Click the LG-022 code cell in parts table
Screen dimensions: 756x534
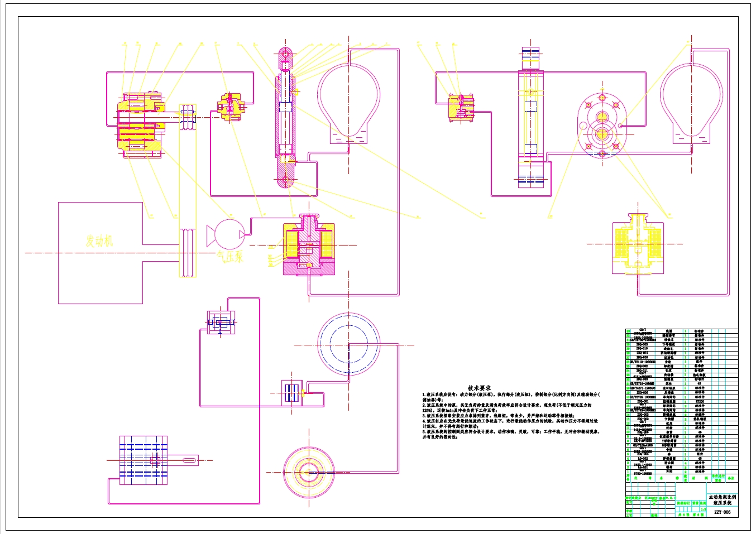643,459
